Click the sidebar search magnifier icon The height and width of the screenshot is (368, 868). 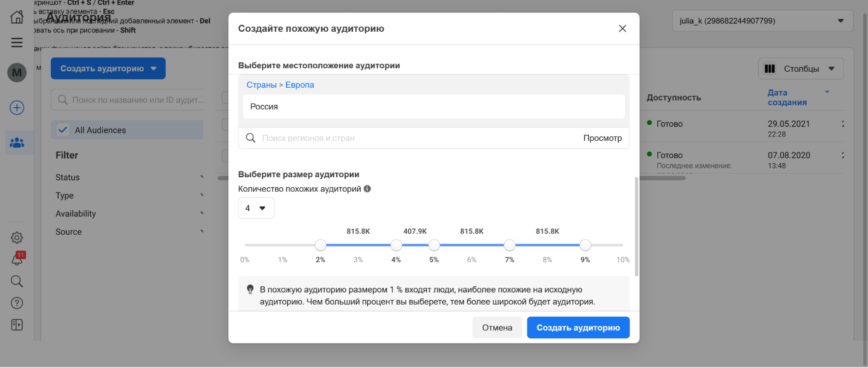[17, 281]
